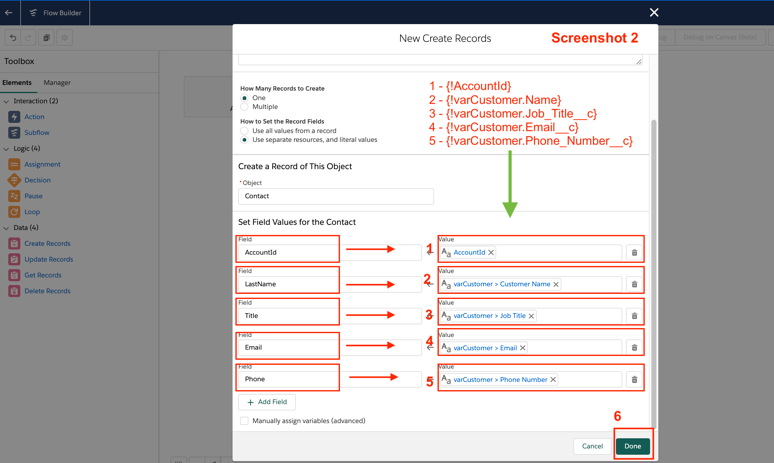This screenshot has height=463, width=774.
Task: Select the Elements tab
Action: [x=17, y=83]
